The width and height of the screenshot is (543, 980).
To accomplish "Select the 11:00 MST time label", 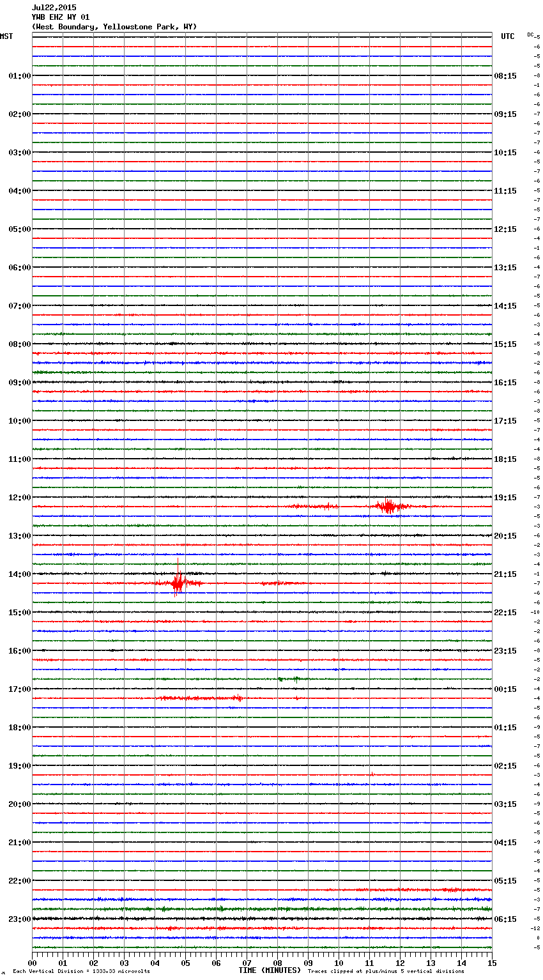I will (19, 459).
